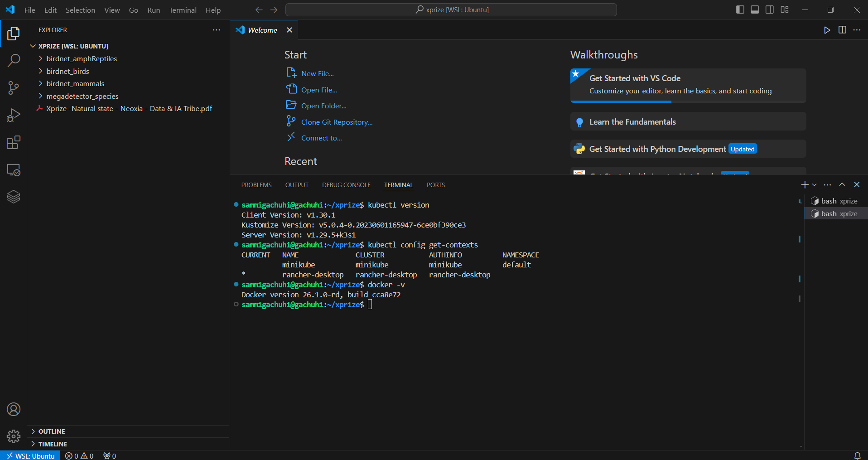Screen dimensions: 868x460
Task: Expand the birdnet_amphReptiles folder
Action: pos(82,58)
